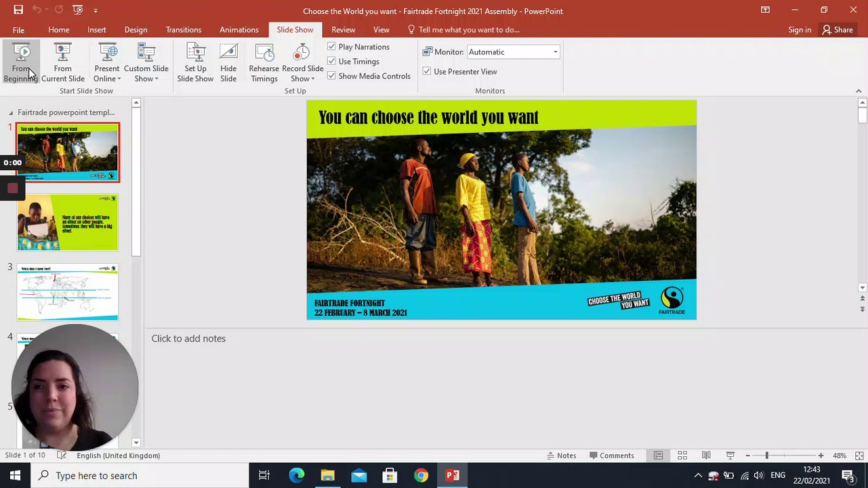
Task: Save the presentation with the floppy disk icon
Action: (18, 10)
